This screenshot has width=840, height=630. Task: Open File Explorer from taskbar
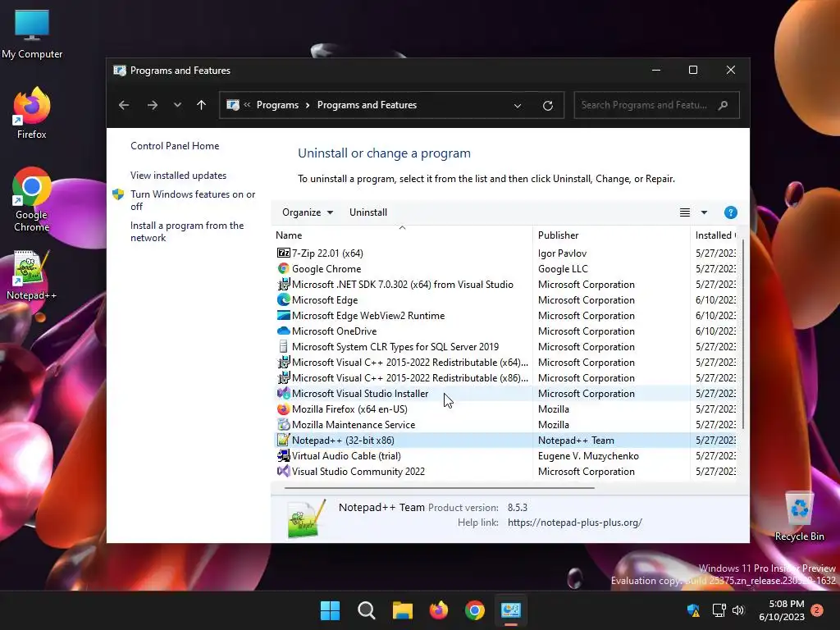pos(402,610)
